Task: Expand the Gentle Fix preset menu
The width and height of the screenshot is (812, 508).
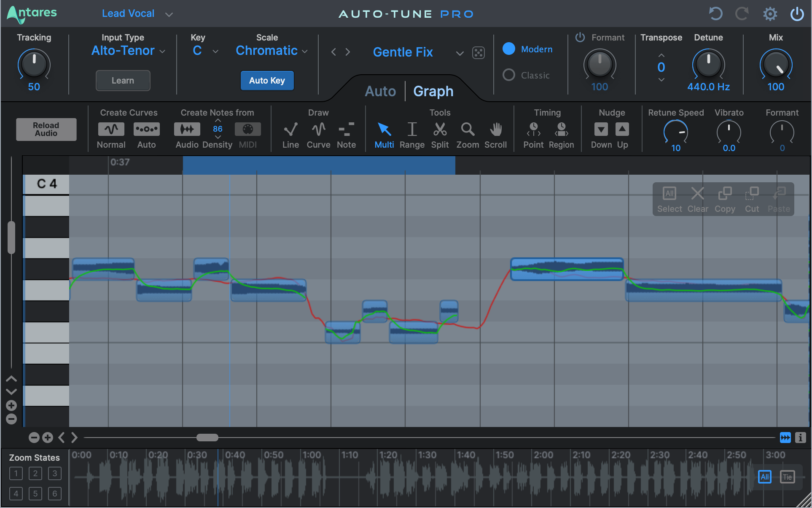Action: tap(460, 53)
